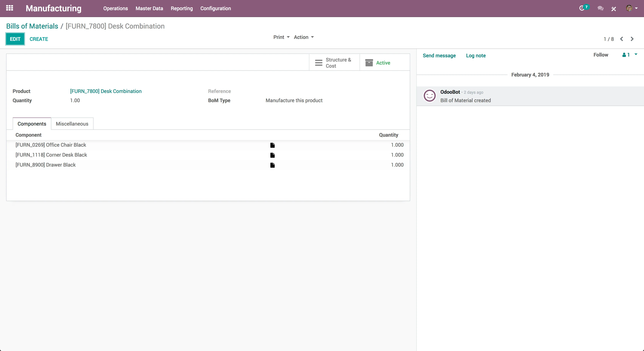Open the Reporting menu
Image resolution: width=644 pixels, height=351 pixels.
tap(182, 8)
